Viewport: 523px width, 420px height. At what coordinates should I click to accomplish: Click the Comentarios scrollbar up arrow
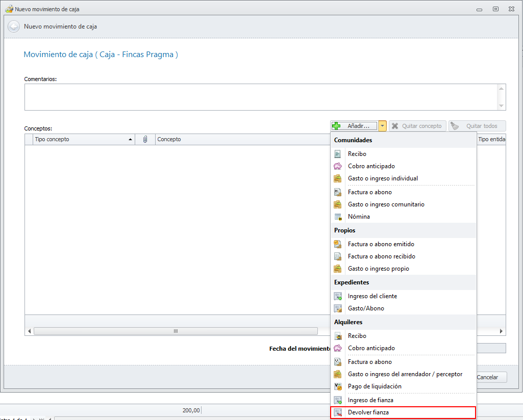[501, 89]
